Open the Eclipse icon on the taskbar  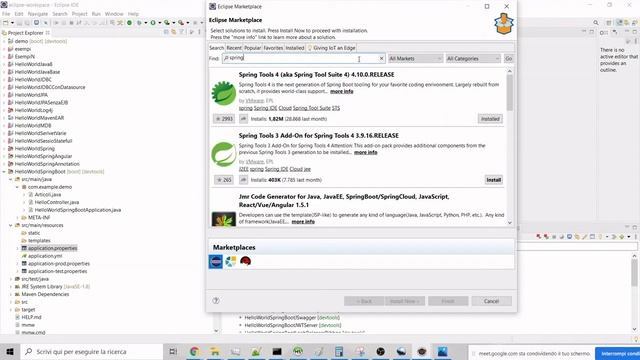(422, 351)
